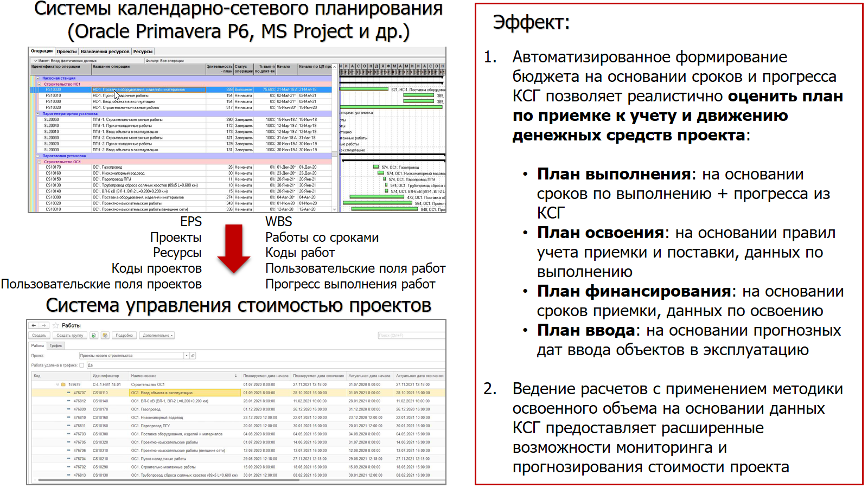
Task: Click the yellow folder-gear icon before Подробно
Action: click(x=105, y=335)
